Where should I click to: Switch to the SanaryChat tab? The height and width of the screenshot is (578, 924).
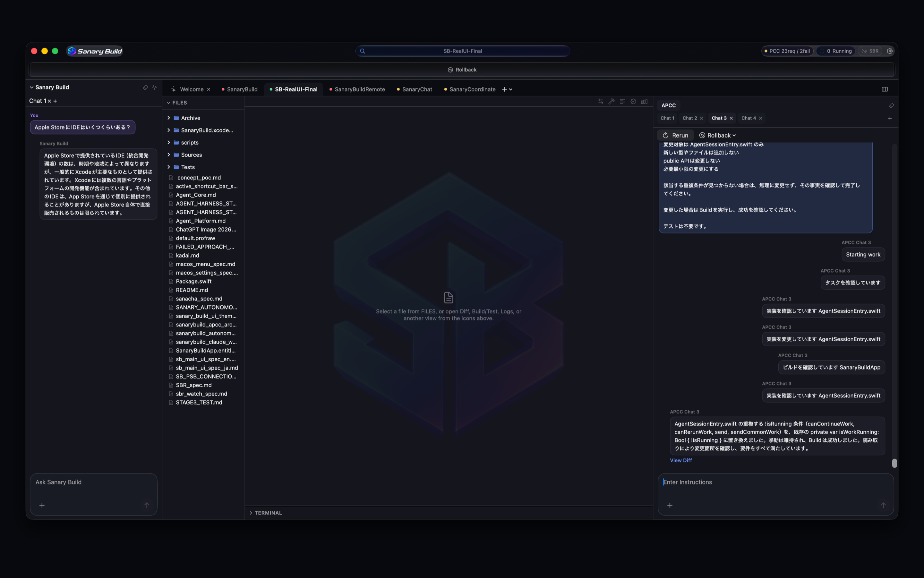coord(414,89)
